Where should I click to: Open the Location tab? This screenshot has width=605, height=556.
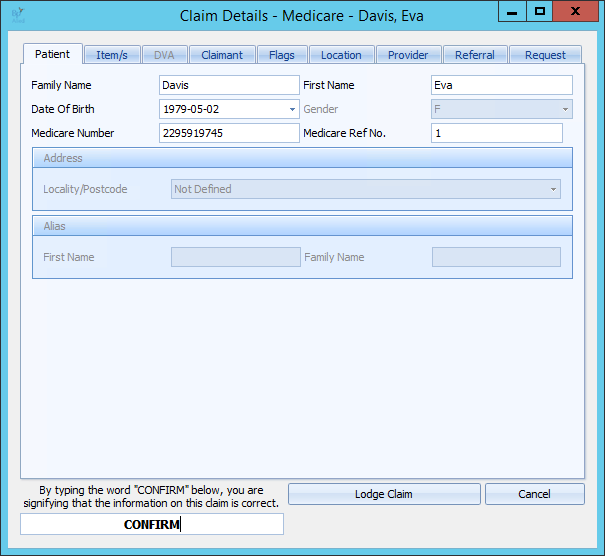tap(341, 55)
